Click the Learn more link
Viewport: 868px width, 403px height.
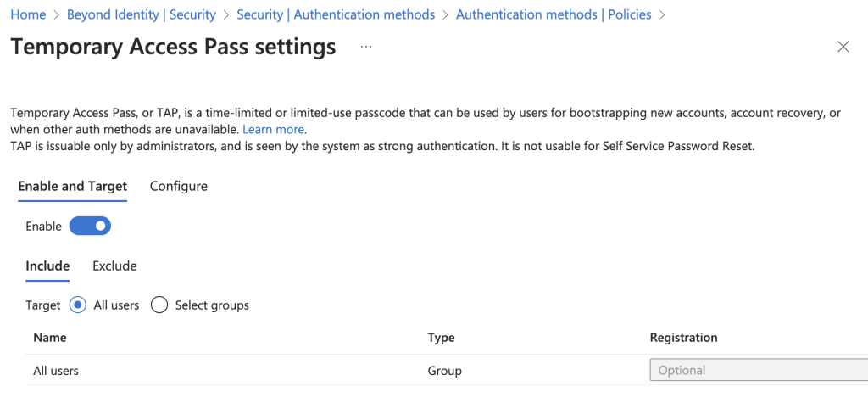tap(273, 130)
